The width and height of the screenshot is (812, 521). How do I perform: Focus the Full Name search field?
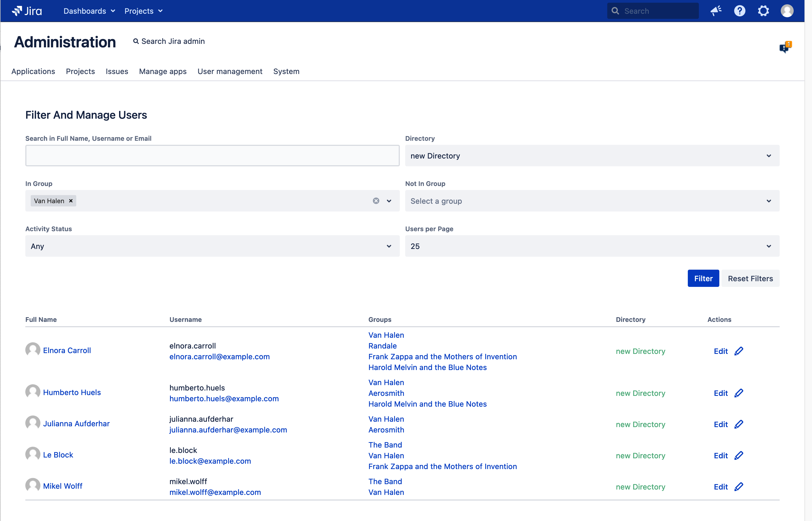[x=212, y=156]
